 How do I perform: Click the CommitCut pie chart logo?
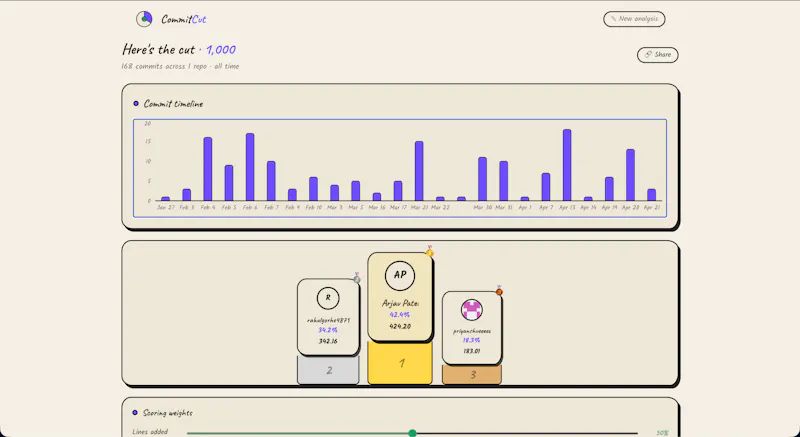pos(144,19)
